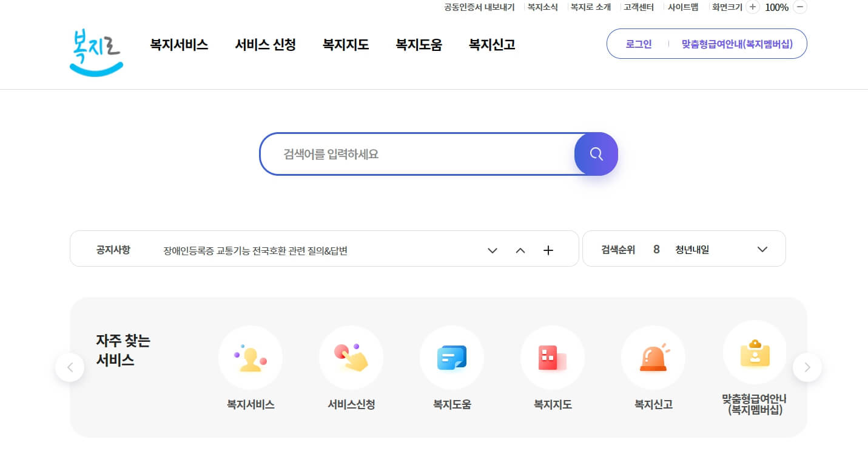Screen dimensions: 868x454
Task: Click the 복지도움 speech-bubble icon
Action: 452,358
